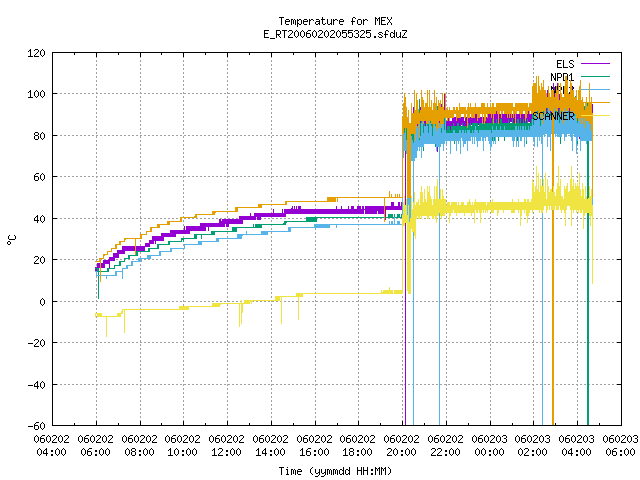Select the 'NPD1' legend label

click(562, 77)
